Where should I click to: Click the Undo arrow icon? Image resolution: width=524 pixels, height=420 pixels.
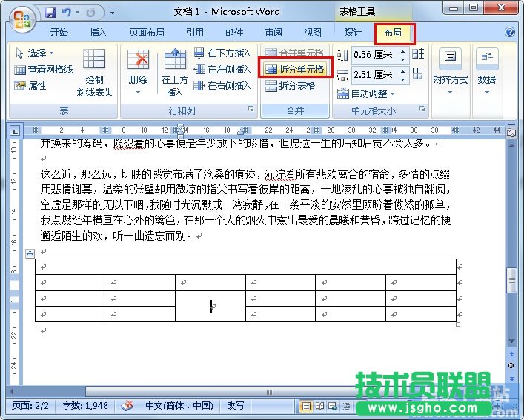click(67, 13)
